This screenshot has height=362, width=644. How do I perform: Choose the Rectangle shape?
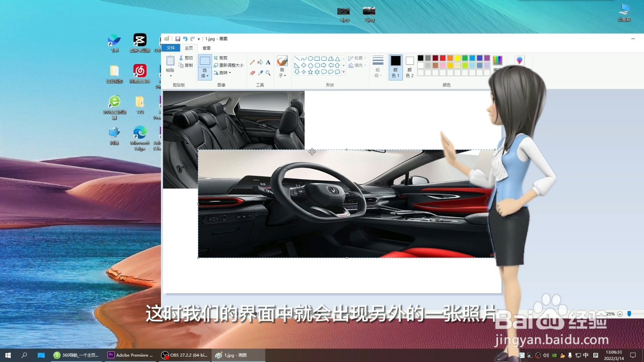click(x=317, y=59)
